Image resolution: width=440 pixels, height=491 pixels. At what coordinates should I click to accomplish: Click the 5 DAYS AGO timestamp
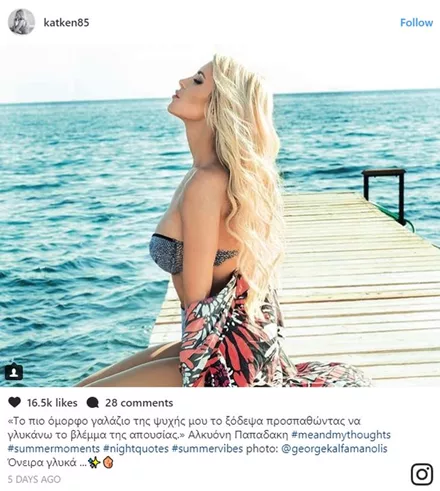34,479
